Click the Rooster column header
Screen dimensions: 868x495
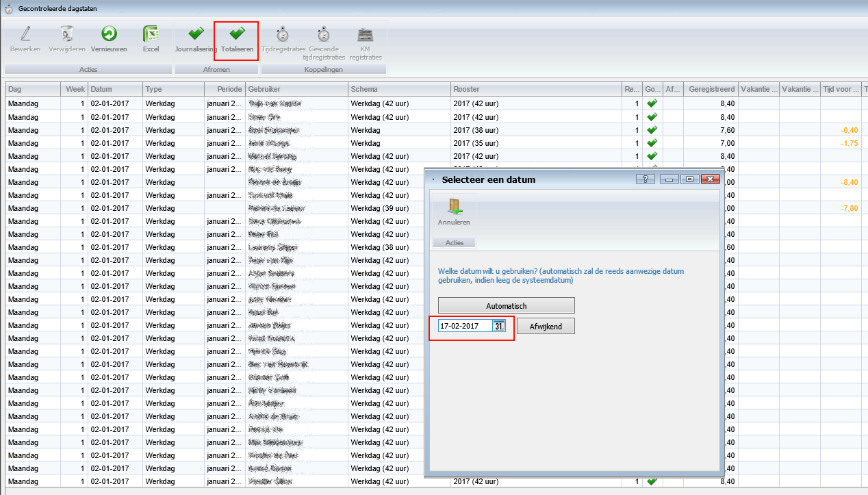point(535,89)
